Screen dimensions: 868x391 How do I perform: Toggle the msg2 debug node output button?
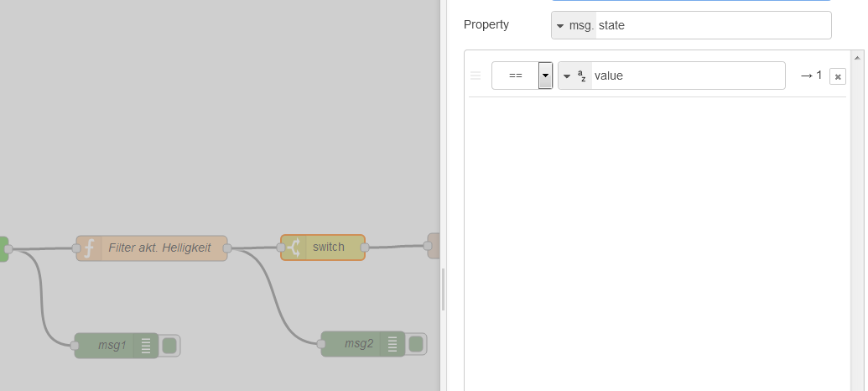[x=416, y=344]
